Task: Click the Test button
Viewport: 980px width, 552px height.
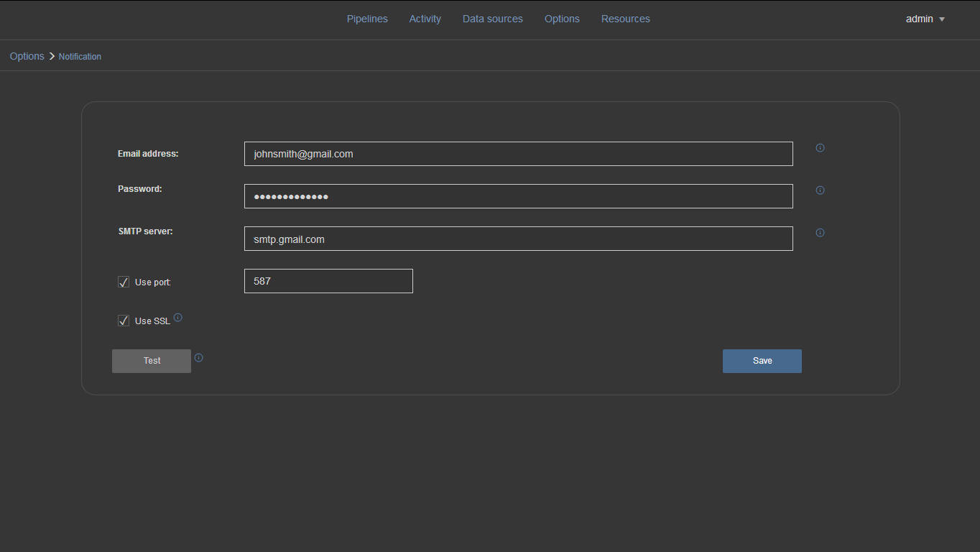Action: [152, 361]
